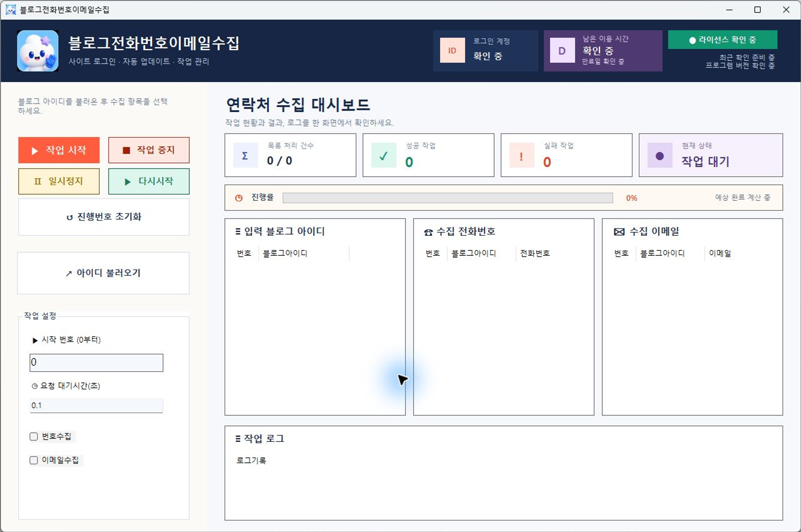Focus the 요청 대기시간 input field
The height and width of the screenshot is (532, 801).
coord(96,406)
